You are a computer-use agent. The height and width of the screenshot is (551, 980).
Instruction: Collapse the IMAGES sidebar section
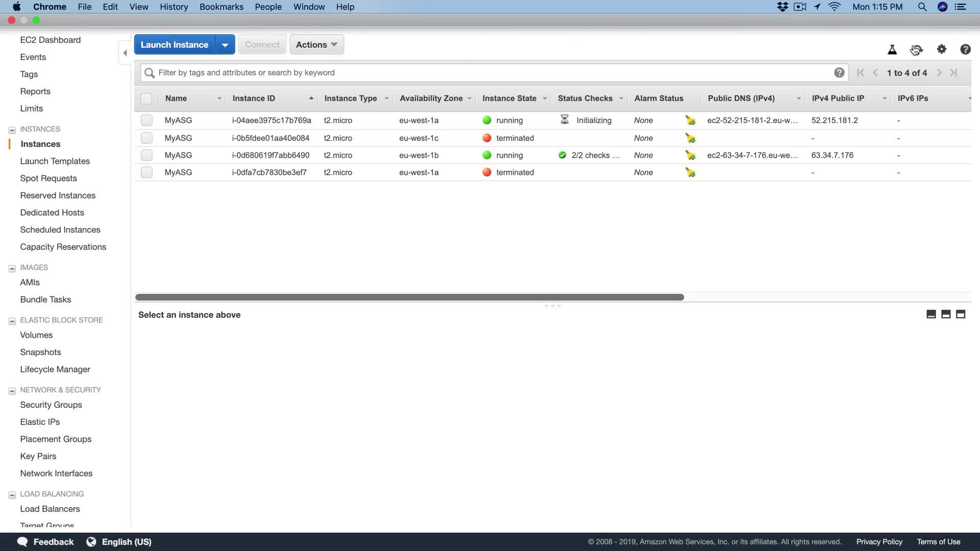click(12, 268)
